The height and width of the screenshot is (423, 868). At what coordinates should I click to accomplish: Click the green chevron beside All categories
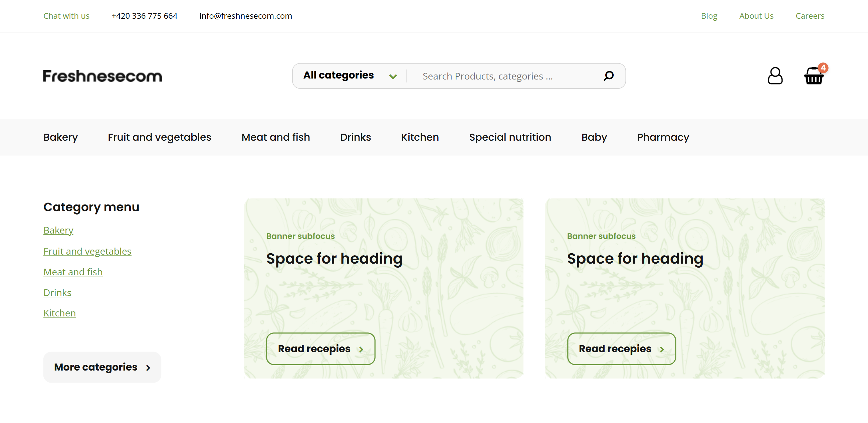click(x=393, y=77)
